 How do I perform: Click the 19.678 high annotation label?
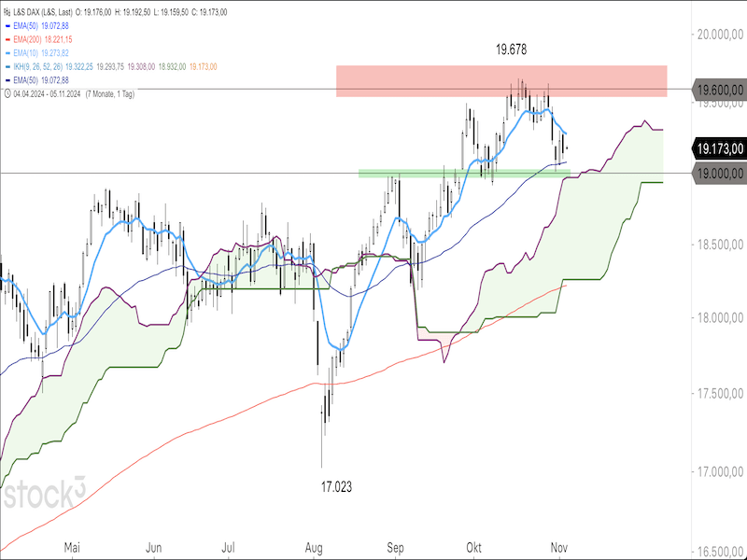point(511,49)
